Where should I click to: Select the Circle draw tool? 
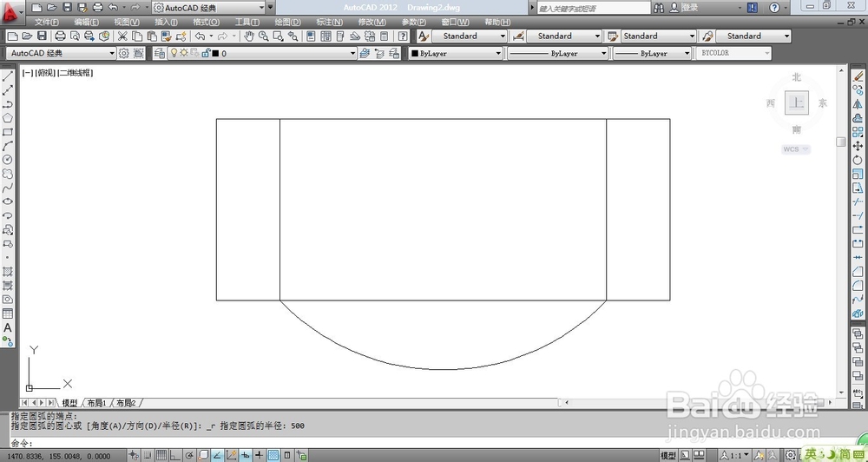[8, 160]
